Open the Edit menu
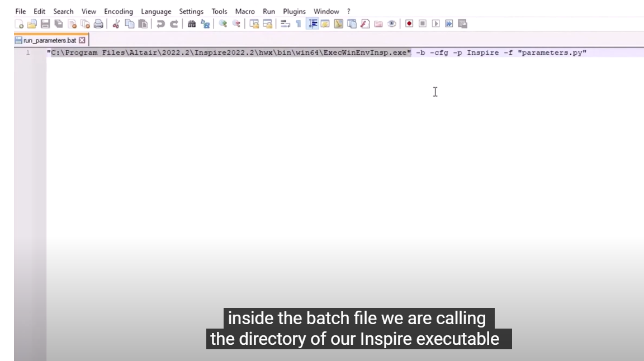 click(x=40, y=12)
